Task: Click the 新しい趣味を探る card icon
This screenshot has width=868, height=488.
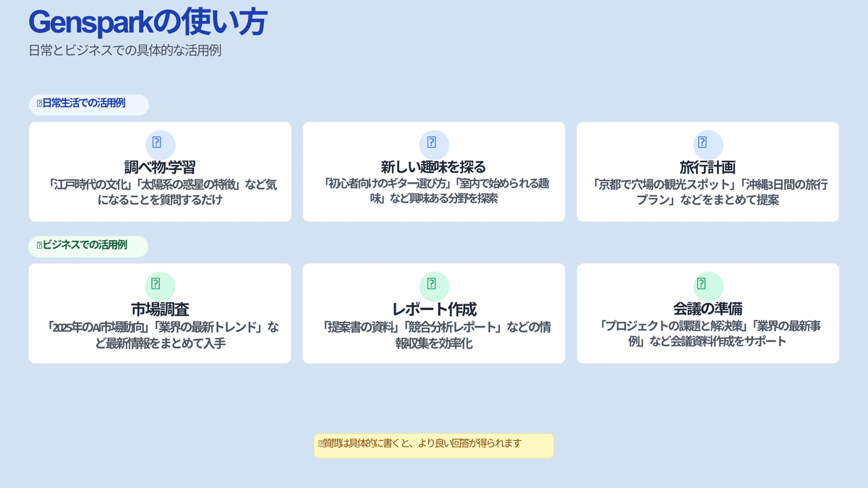Action: 433,143
